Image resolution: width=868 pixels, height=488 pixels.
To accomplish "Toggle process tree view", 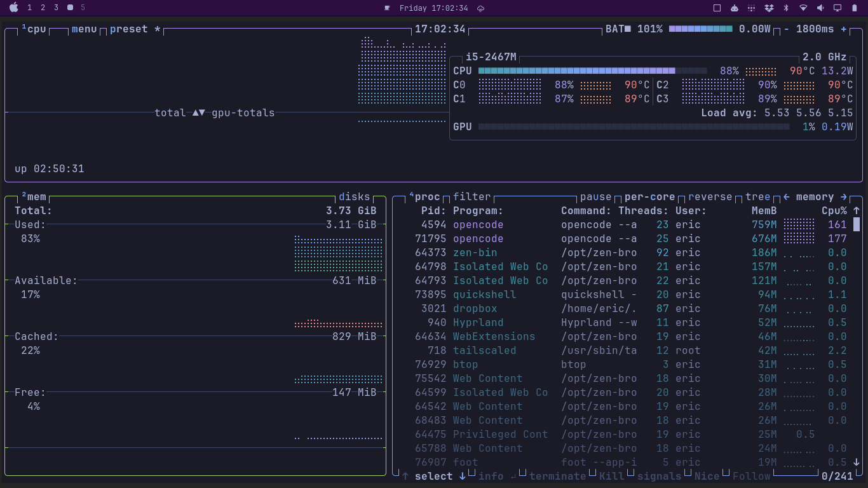I will click(x=758, y=197).
